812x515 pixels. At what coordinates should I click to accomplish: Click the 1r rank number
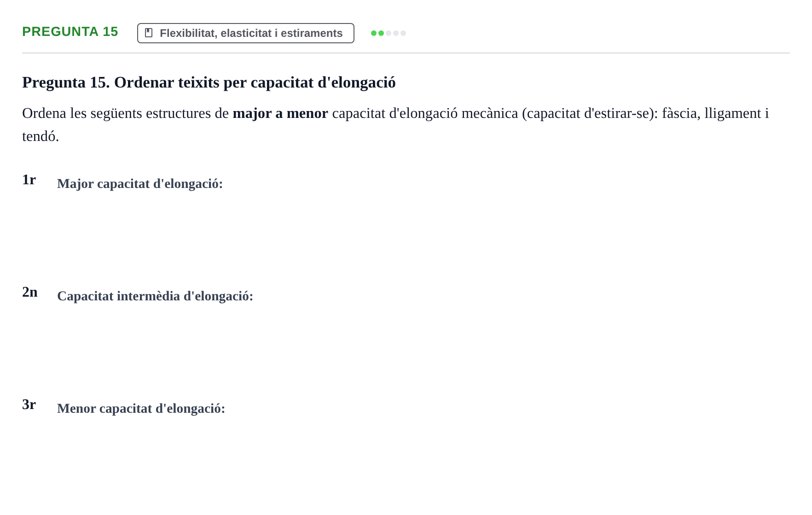(x=29, y=180)
